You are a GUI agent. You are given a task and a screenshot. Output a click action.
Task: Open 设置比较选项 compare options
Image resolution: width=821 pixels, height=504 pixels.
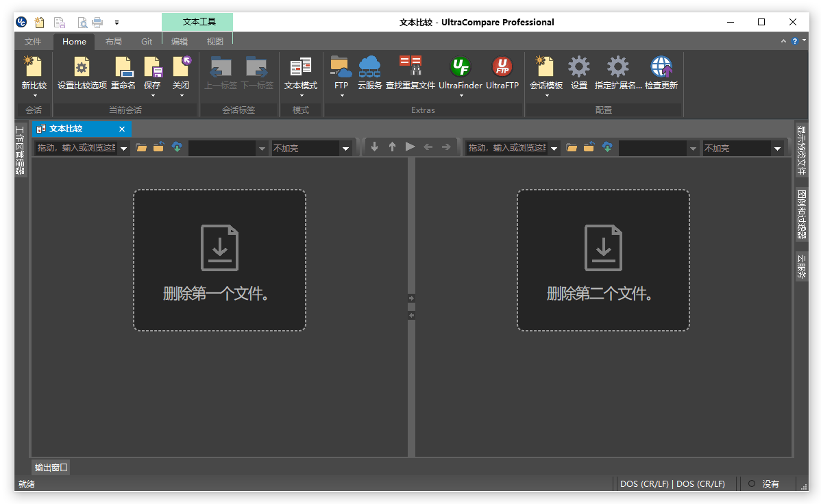coord(82,67)
